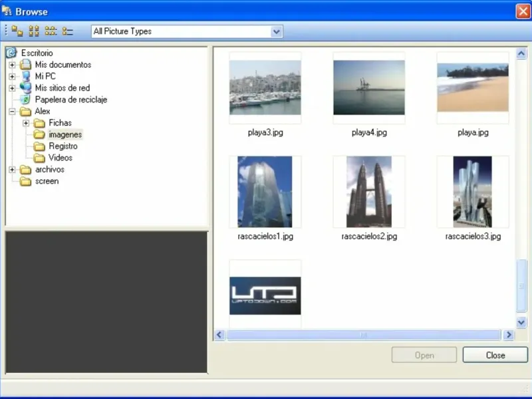The width and height of the screenshot is (532, 399).
Task: Select the Videos folder label
Action: 61,158
